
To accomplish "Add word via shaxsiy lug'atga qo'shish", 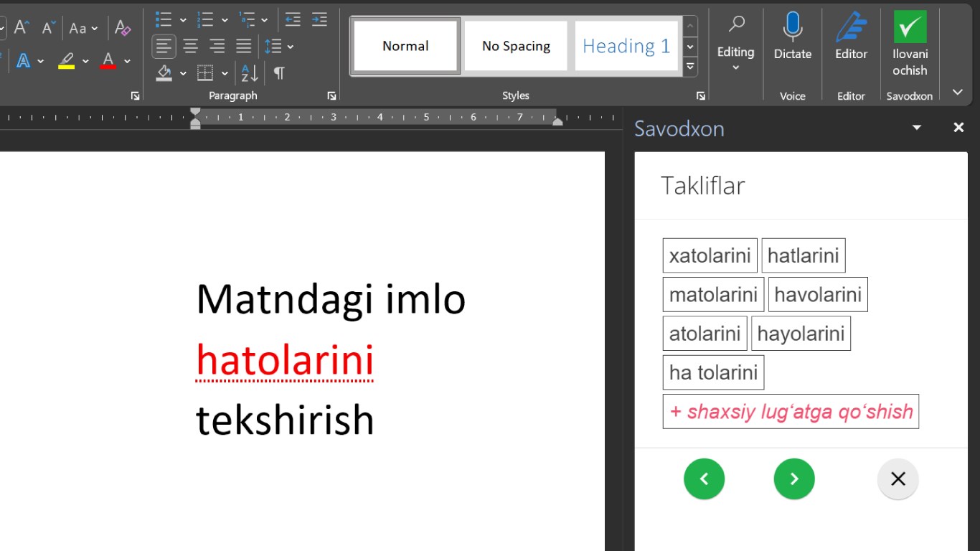I will click(x=791, y=411).
